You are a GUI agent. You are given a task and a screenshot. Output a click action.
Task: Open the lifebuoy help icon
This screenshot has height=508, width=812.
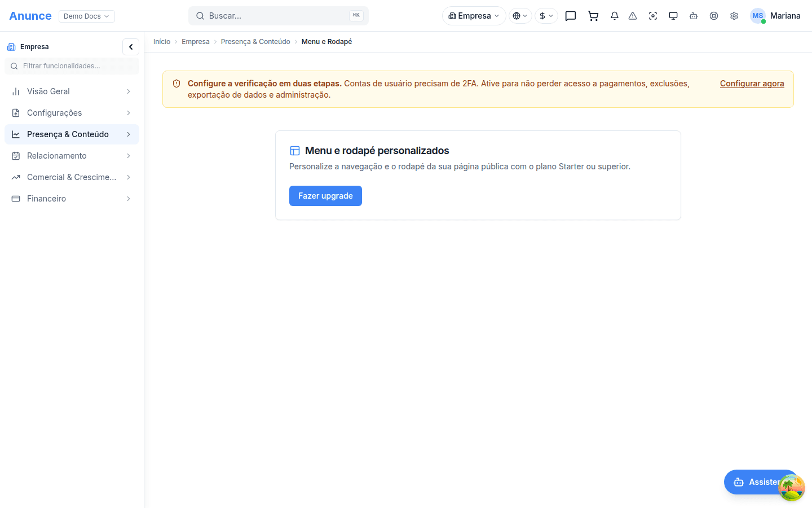click(714, 16)
